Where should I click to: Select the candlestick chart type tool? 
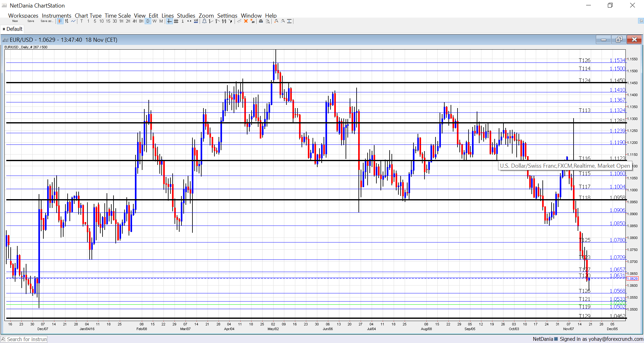[x=60, y=21]
